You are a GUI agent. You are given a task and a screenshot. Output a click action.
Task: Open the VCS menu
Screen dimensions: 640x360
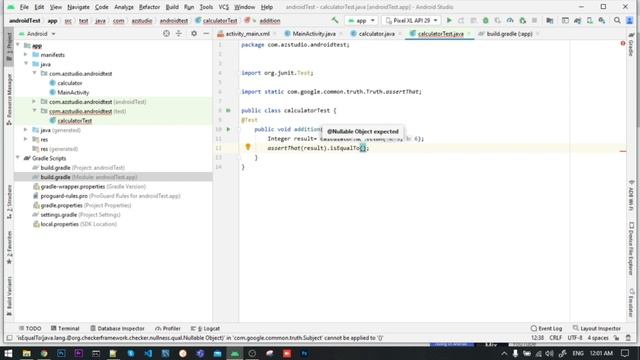coord(223,7)
